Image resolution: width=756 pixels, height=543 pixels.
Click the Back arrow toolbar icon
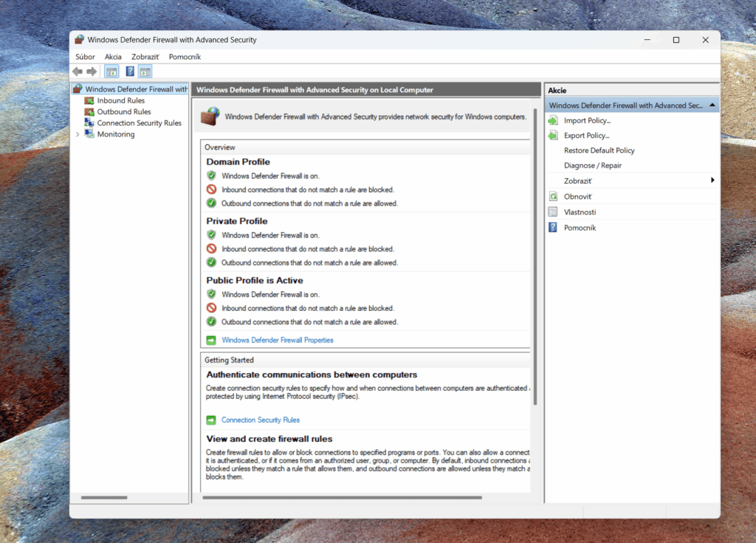click(x=78, y=72)
